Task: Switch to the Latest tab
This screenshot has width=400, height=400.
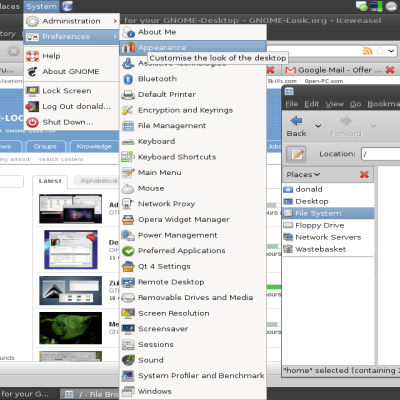Action: tap(50, 181)
